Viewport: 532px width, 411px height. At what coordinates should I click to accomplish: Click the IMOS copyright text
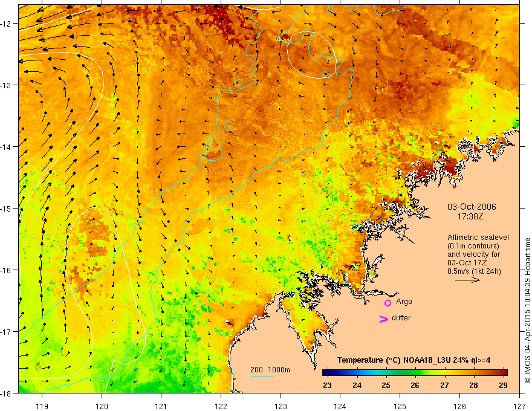point(528,311)
